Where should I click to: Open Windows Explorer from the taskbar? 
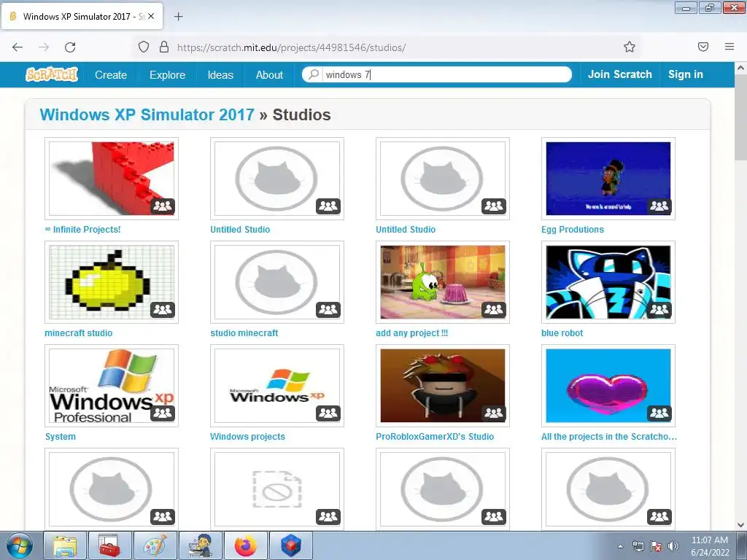(65, 545)
